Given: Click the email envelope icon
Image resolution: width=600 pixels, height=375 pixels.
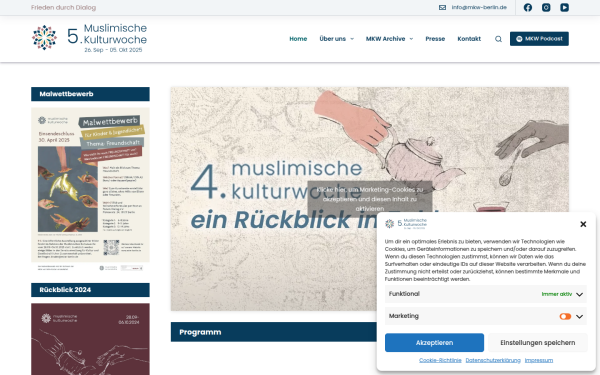Looking at the screenshot, I should (x=442, y=7).
